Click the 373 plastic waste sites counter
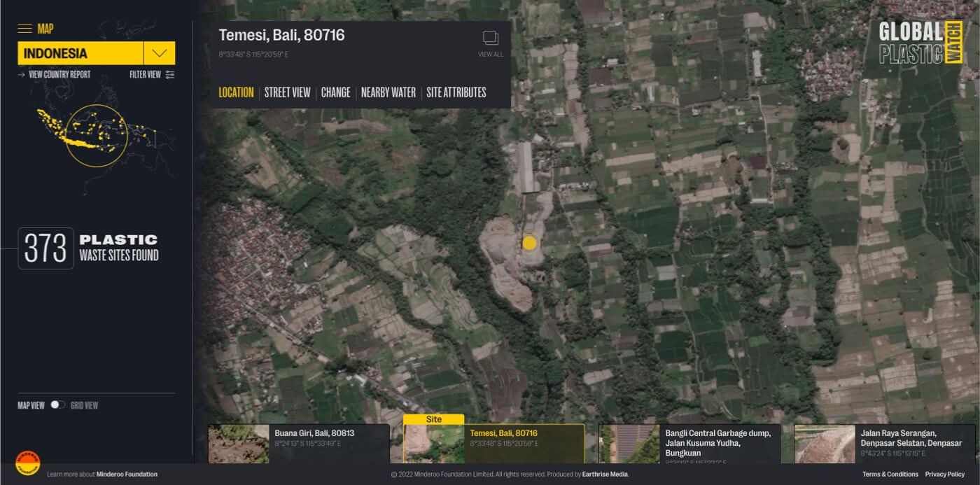This screenshot has height=485, width=980. coord(45,248)
